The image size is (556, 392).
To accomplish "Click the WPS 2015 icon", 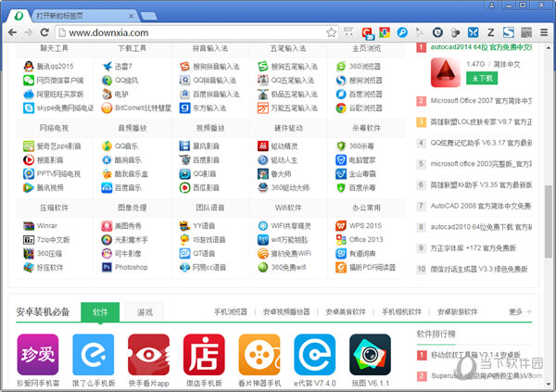I will point(341,225).
